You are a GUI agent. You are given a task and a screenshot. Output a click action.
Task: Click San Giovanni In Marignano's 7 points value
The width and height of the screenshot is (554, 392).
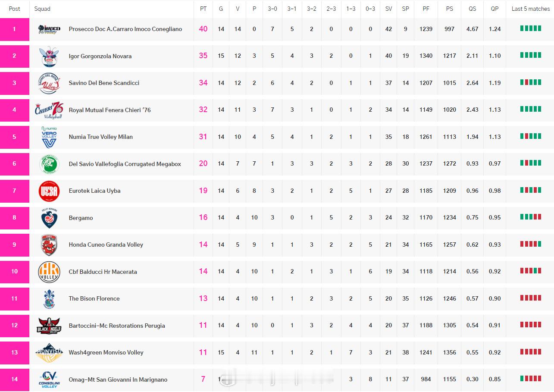(203, 379)
